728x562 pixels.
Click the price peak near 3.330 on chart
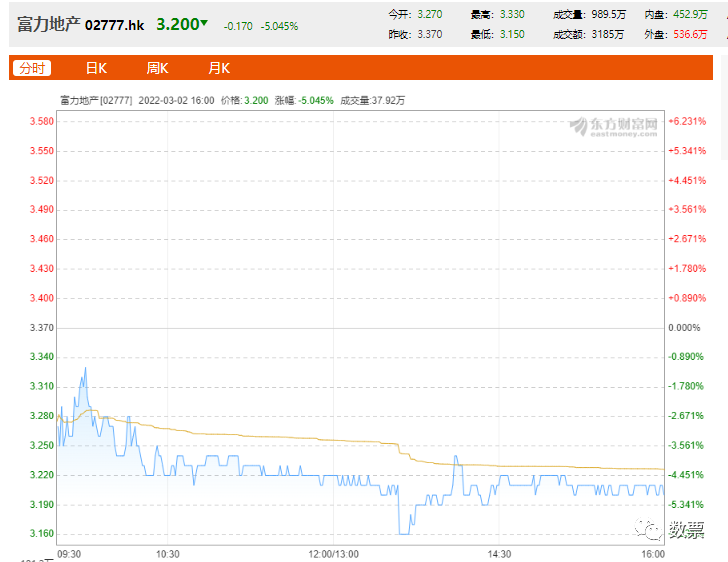85,368
